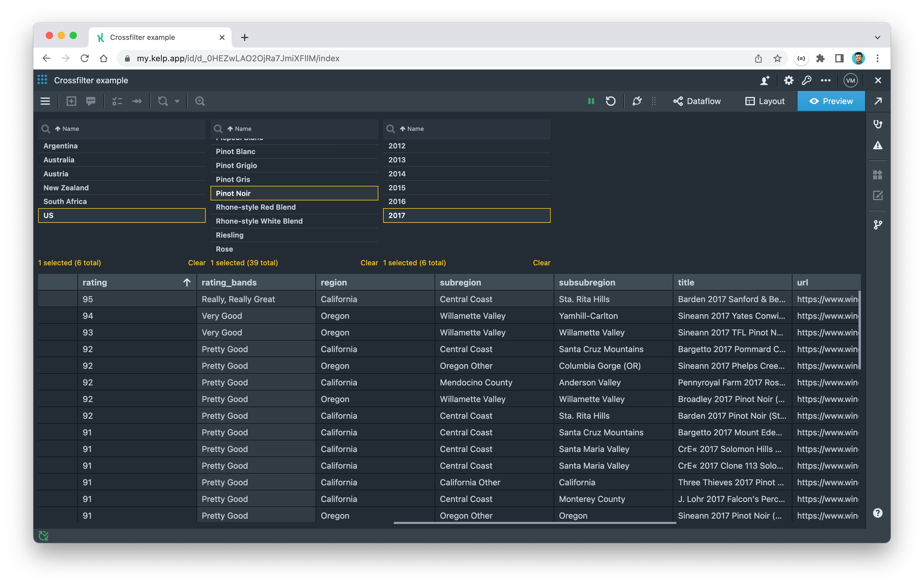Click the pause icon in the toolbar
This screenshot has height=587, width=924.
click(x=591, y=101)
